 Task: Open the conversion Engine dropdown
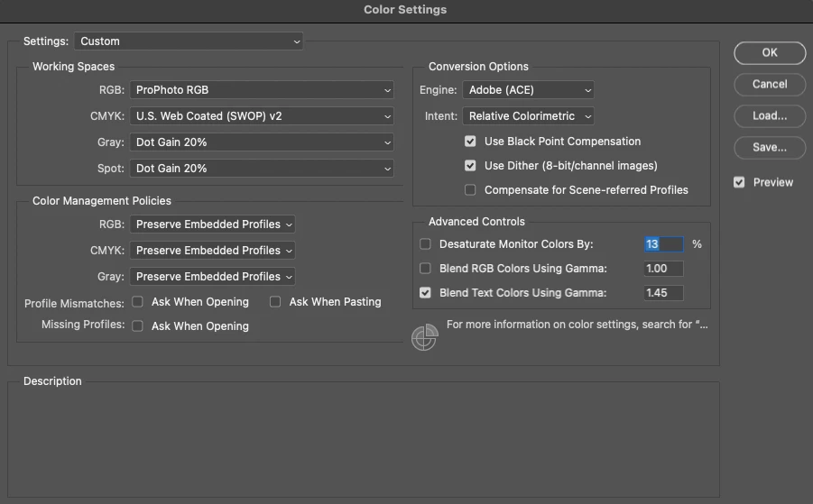pyautogui.click(x=529, y=90)
